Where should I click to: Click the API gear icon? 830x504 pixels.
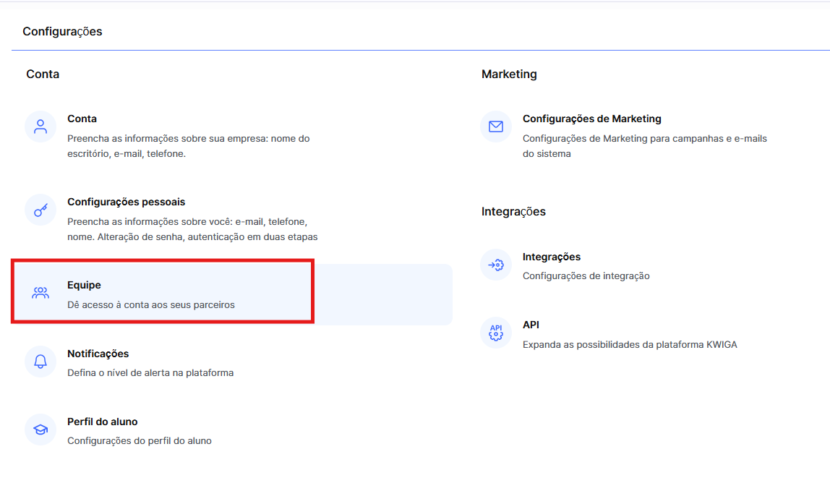pos(496,333)
